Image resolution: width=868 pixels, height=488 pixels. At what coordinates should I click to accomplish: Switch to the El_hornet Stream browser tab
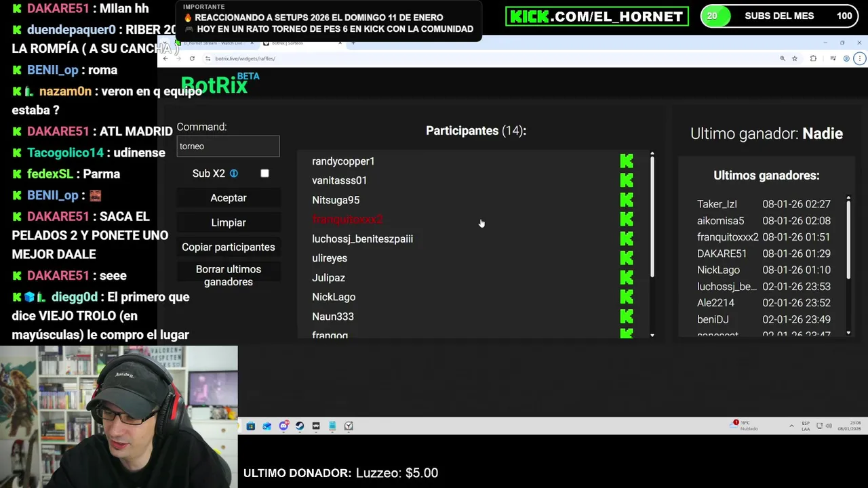[x=214, y=43]
